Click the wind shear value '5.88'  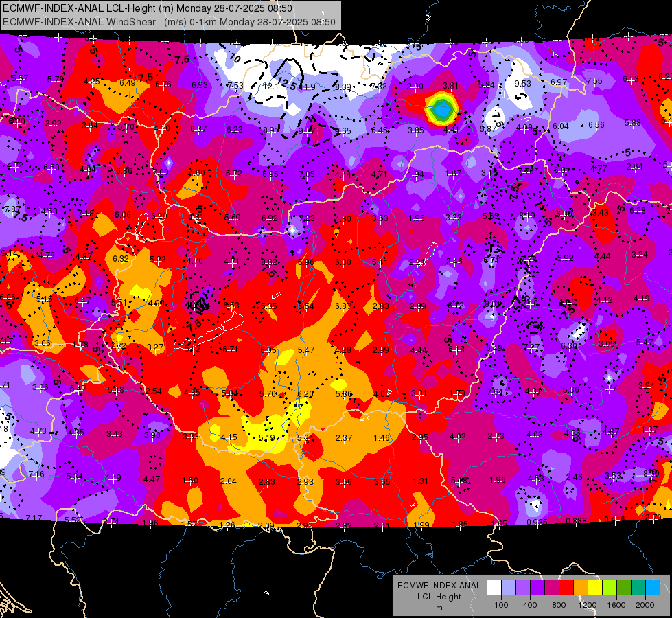pyautogui.click(x=633, y=123)
